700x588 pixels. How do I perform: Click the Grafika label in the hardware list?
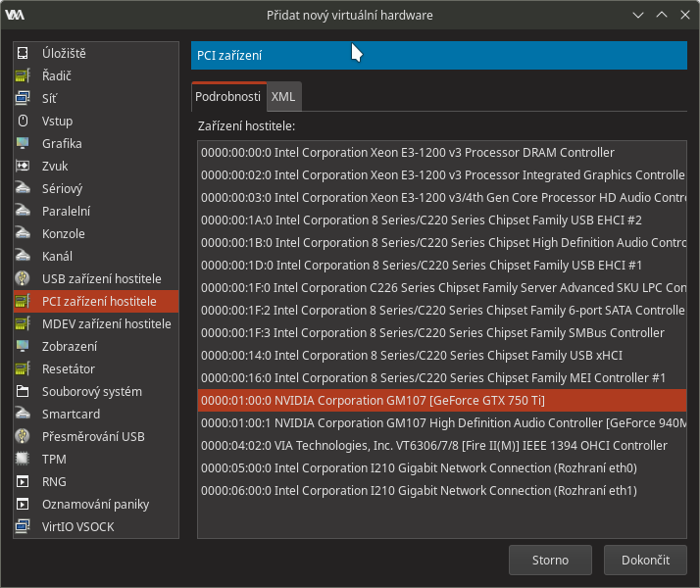click(x=62, y=144)
